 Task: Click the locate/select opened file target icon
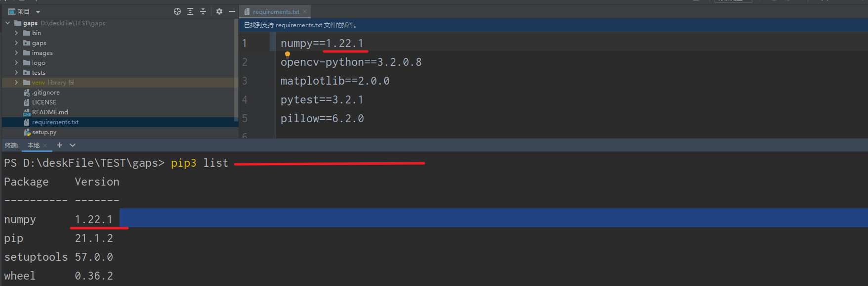pos(177,11)
